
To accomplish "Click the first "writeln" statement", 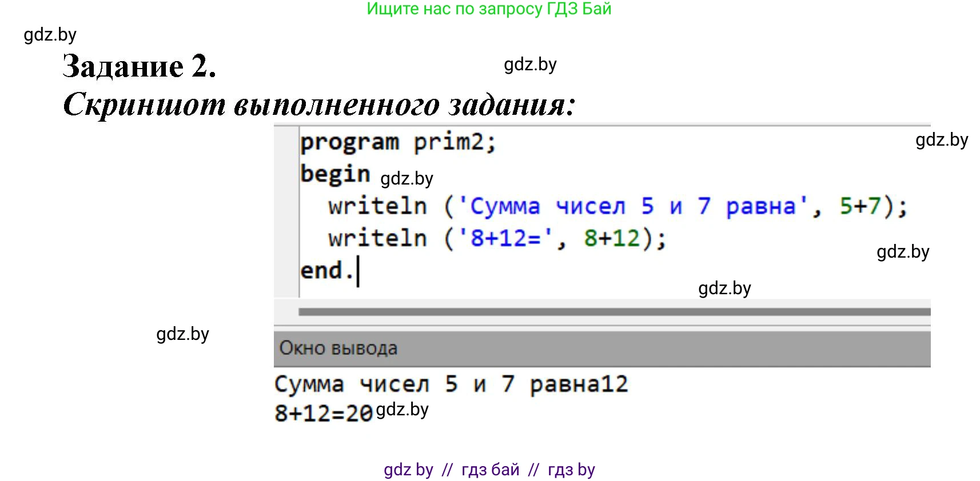I will pos(377,206).
